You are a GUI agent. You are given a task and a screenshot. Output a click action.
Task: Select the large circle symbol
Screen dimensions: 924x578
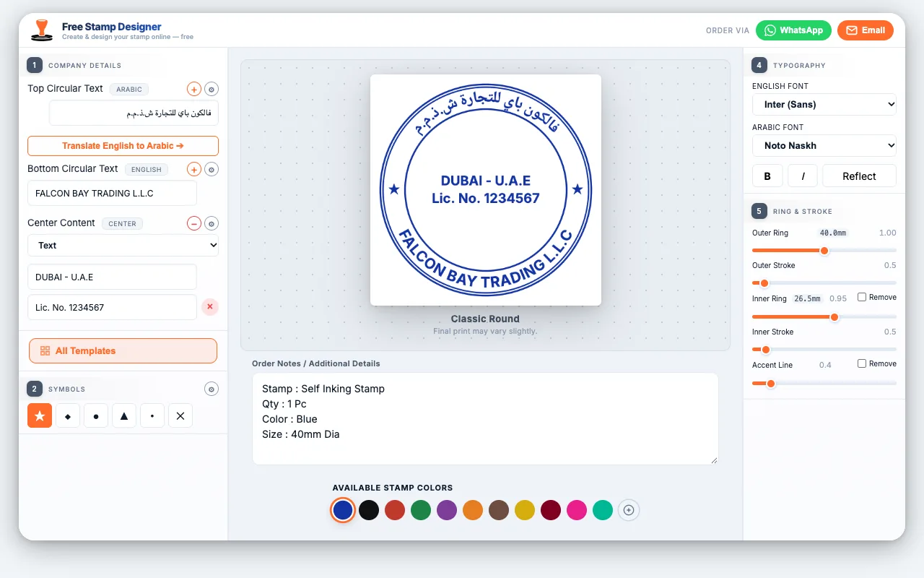tap(96, 415)
